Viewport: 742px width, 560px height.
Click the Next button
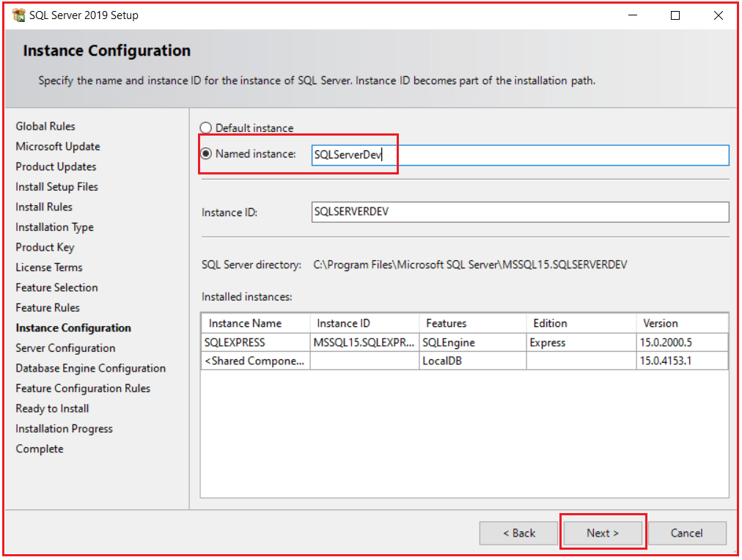pyautogui.click(x=603, y=533)
